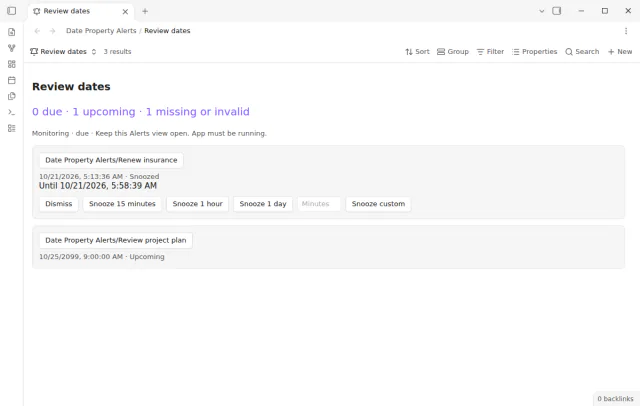Click 'Until 10/21/2026, 5:58:39 AM' text
The image size is (640, 406).
coord(98,186)
